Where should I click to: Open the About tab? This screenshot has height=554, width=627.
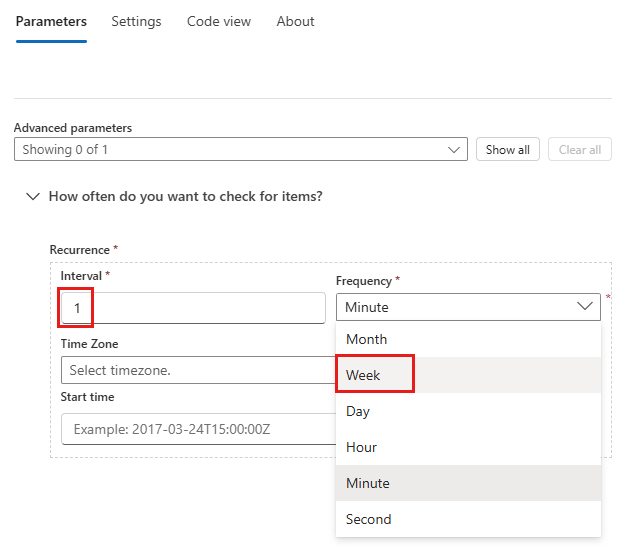295,21
